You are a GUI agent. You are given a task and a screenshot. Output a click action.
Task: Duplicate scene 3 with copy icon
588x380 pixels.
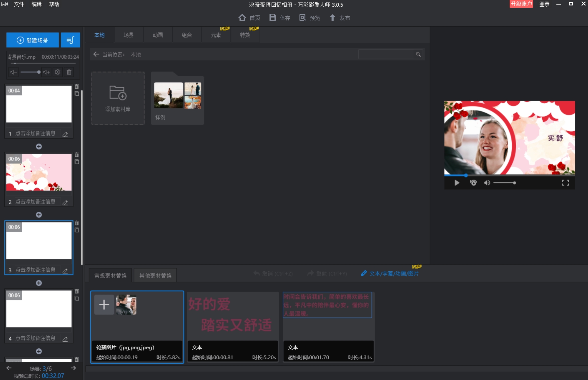tap(77, 230)
